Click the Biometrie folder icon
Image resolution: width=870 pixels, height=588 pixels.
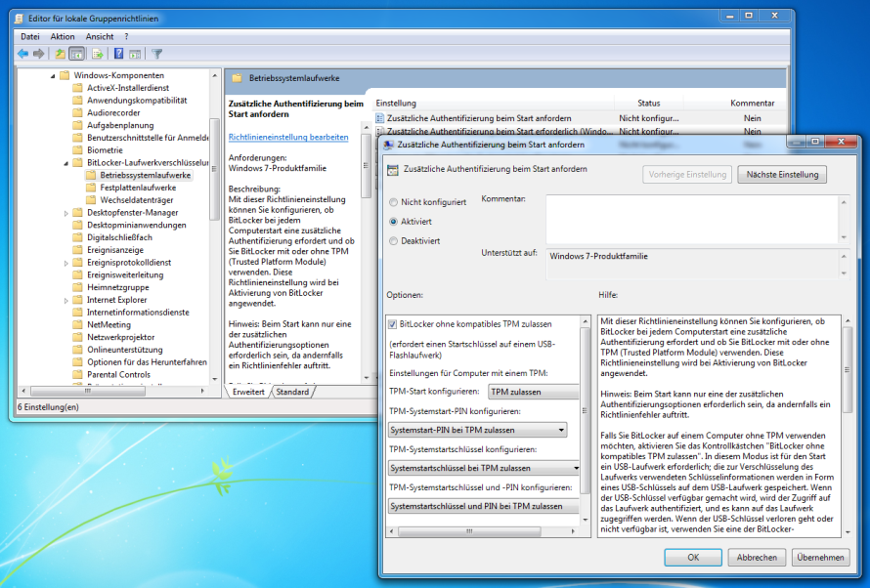click(77, 150)
